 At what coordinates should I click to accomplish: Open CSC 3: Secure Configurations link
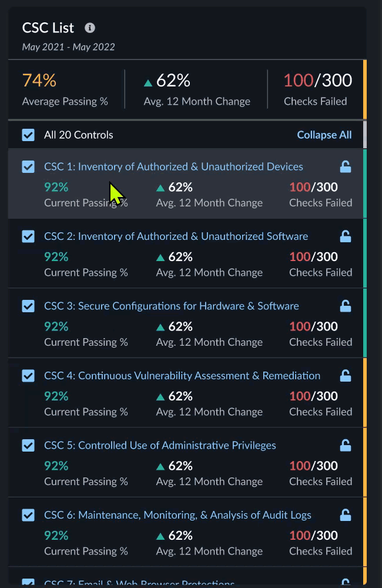171,306
